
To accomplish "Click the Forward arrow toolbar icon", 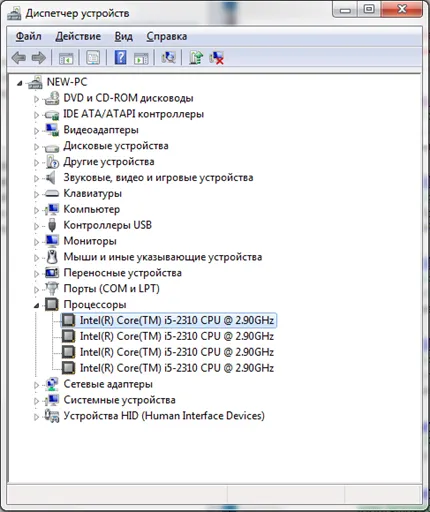I will click(x=39, y=58).
